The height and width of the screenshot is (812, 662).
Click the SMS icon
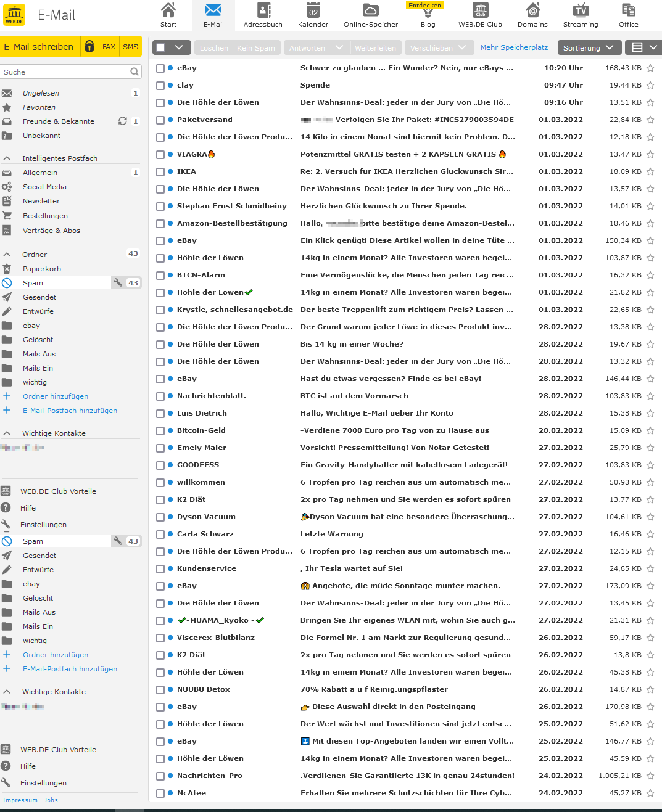[x=130, y=46]
